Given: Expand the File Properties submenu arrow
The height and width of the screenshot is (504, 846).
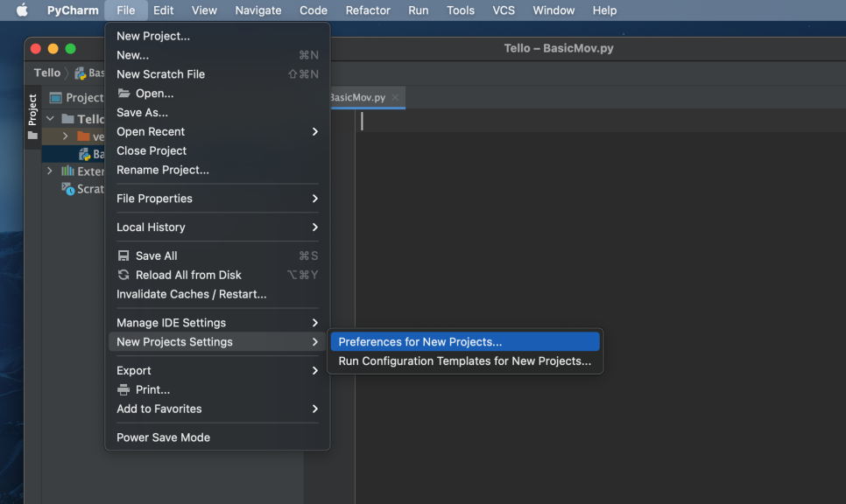Looking at the screenshot, I should pyautogui.click(x=314, y=199).
